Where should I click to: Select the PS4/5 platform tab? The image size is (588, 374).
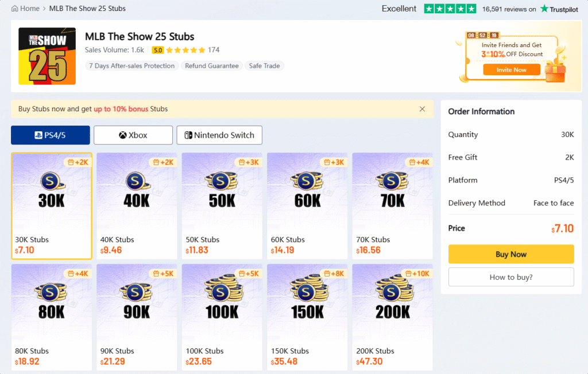click(x=51, y=135)
